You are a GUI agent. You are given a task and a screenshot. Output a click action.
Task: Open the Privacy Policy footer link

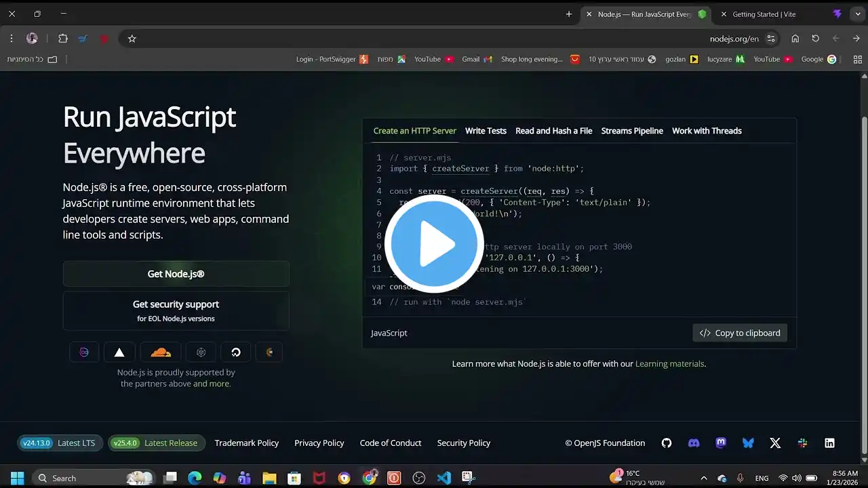(319, 443)
